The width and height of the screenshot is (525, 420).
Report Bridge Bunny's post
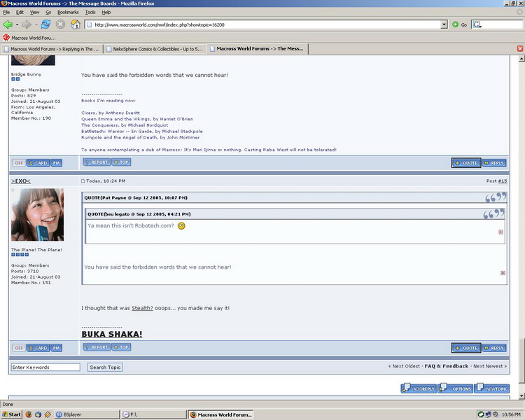(x=97, y=162)
